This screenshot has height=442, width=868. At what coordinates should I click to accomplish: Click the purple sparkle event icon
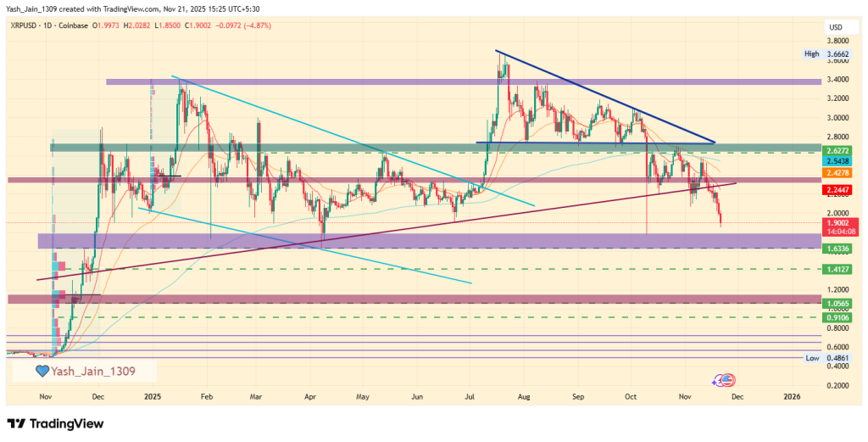pyautogui.click(x=719, y=379)
